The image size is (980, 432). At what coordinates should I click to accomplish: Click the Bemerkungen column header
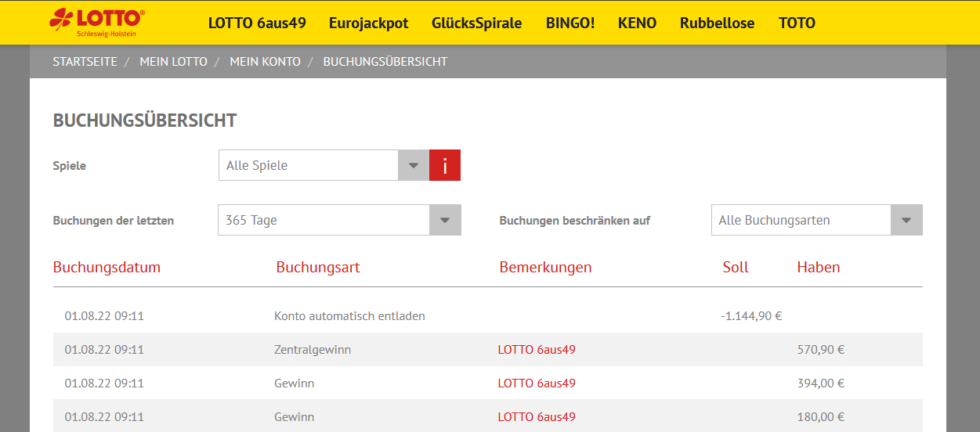[545, 267]
